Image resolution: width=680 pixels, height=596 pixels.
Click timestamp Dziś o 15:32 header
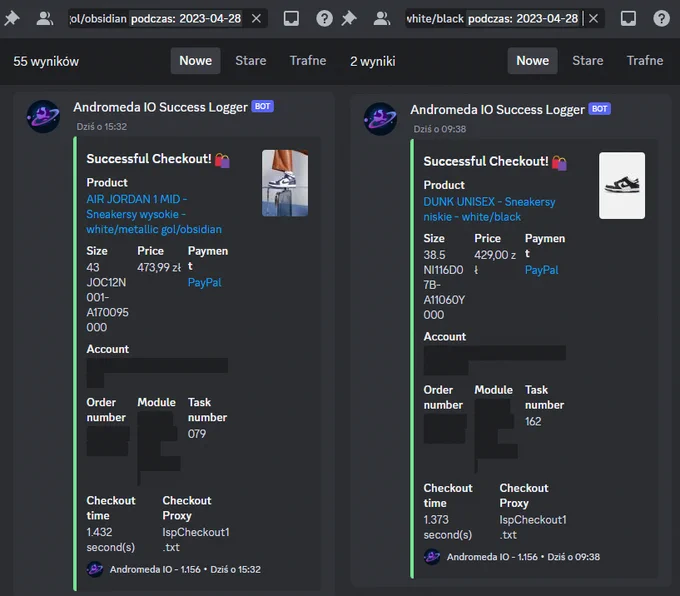click(101, 127)
